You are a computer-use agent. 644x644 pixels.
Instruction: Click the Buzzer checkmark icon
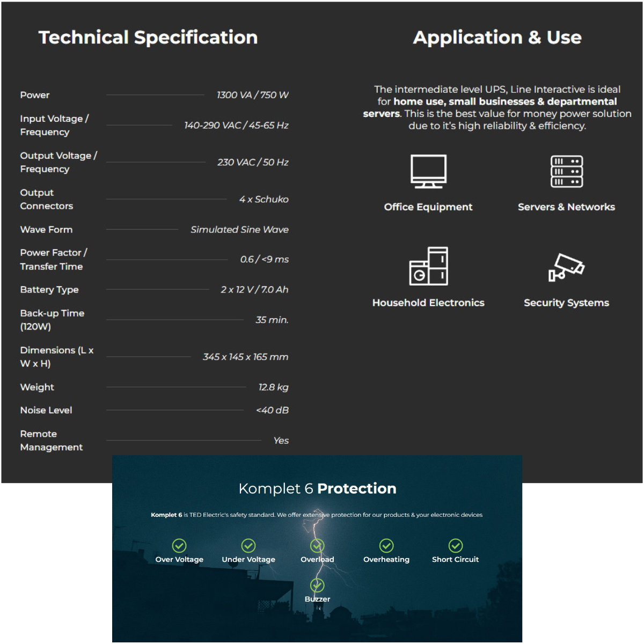click(x=317, y=585)
